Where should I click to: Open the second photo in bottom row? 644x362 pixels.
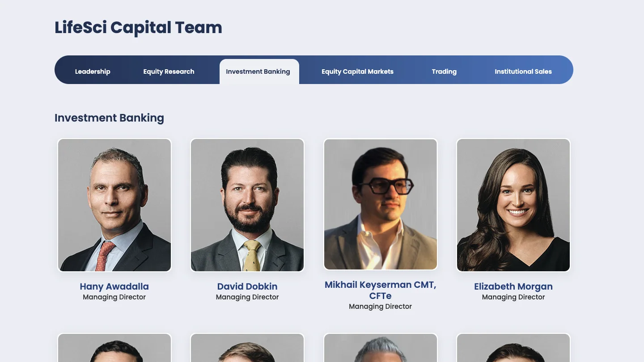(x=247, y=348)
